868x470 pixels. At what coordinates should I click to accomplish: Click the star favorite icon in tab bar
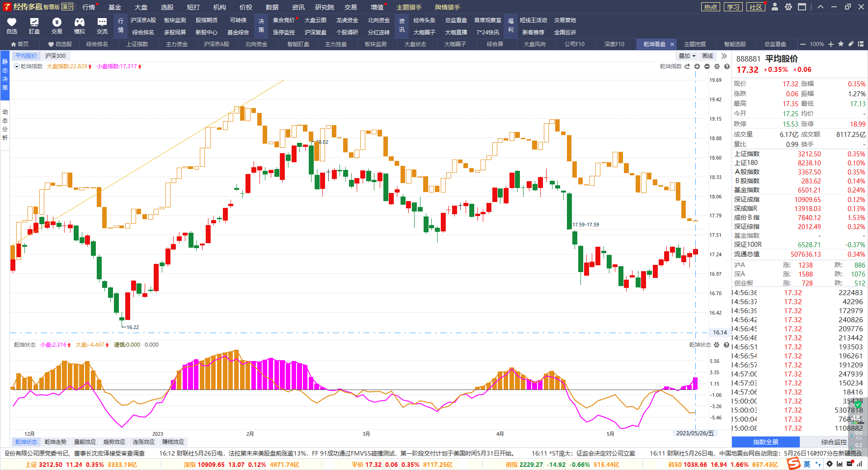point(841,44)
